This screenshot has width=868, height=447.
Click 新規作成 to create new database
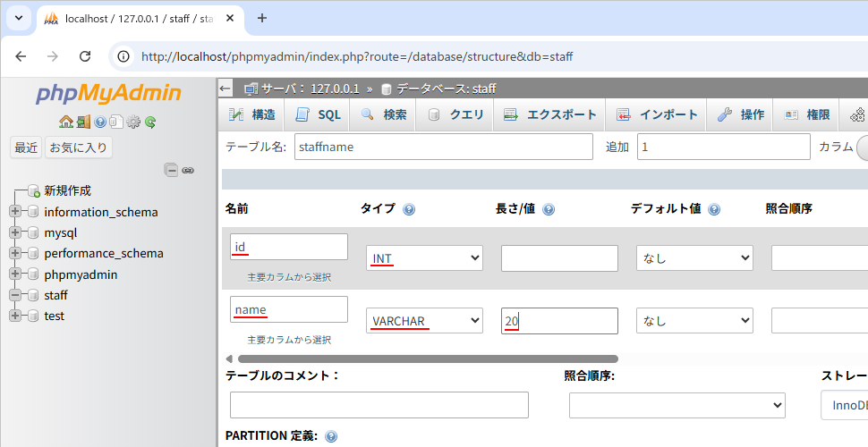pos(67,190)
